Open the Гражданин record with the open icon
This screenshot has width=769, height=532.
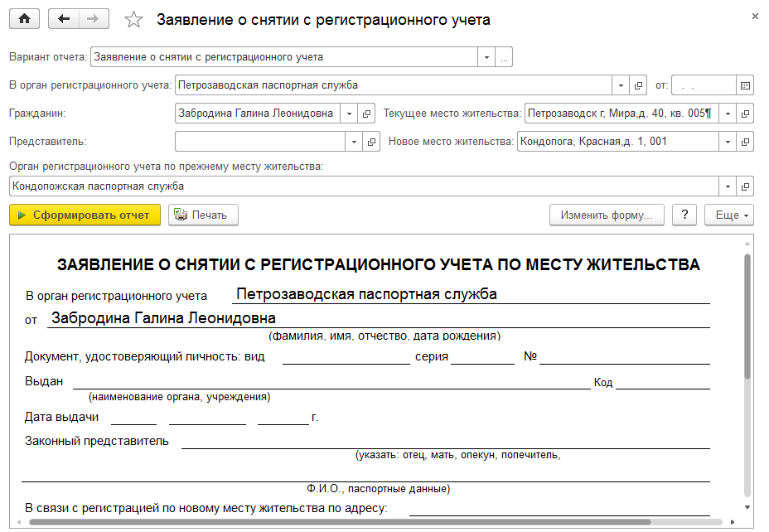coord(370,114)
